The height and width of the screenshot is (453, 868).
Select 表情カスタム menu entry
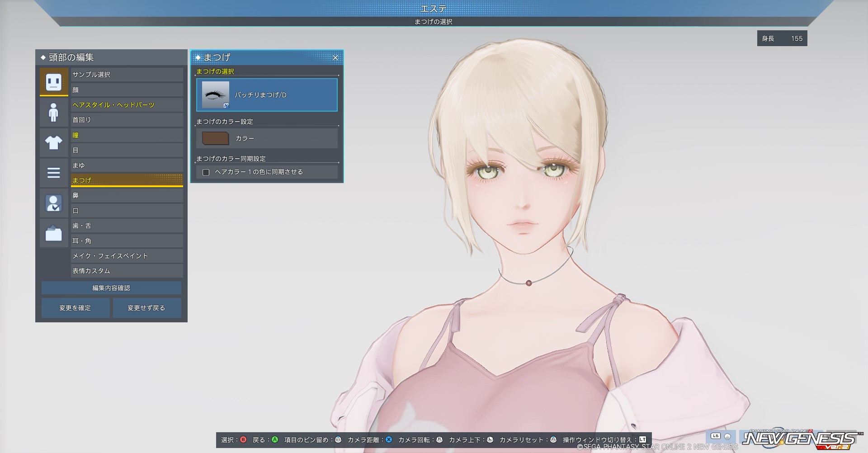click(127, 271)
